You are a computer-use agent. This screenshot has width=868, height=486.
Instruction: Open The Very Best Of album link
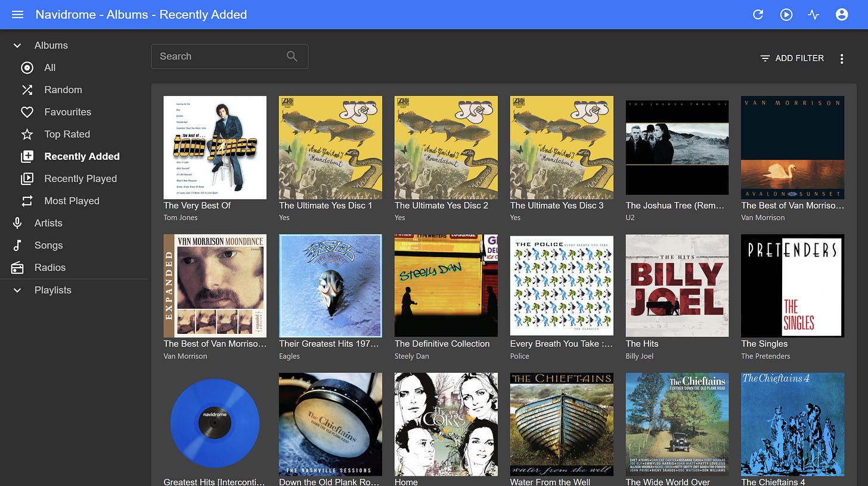coord(197,206)
